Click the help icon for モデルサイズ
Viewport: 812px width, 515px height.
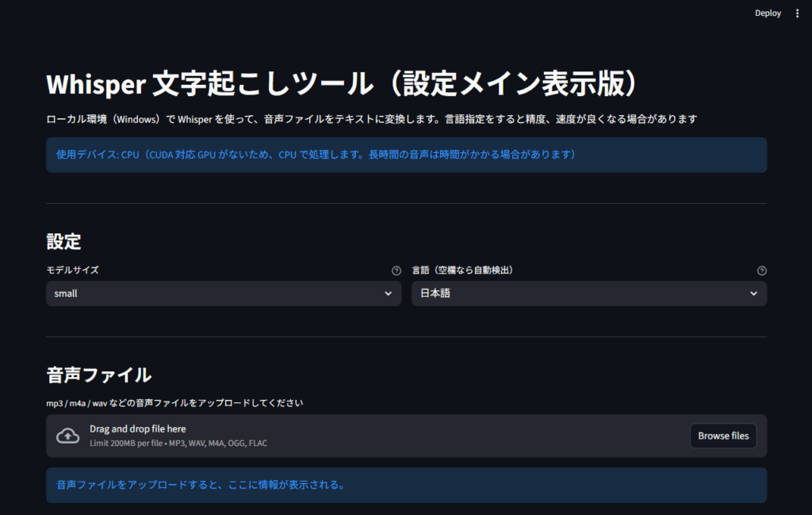tap(396, 271)
